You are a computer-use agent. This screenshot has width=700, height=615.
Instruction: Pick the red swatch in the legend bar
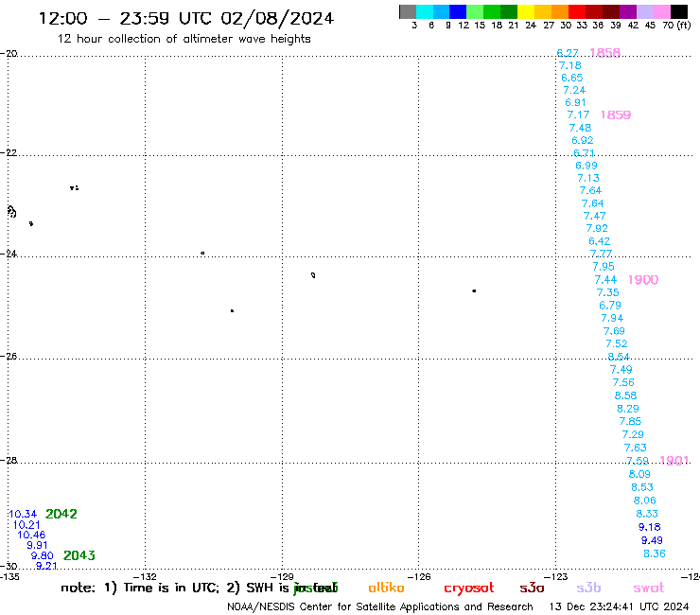577,11
